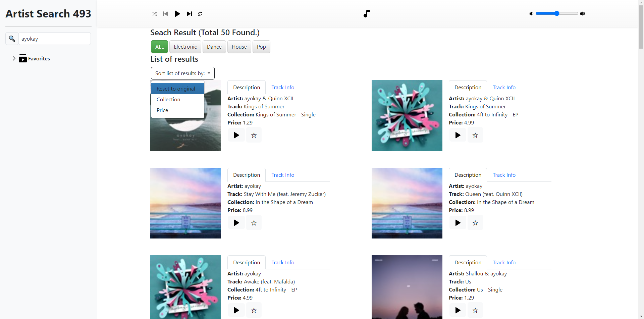Select Description tab for Us track
The height and width of the screenshot is (319, 644).
point(468,262)
